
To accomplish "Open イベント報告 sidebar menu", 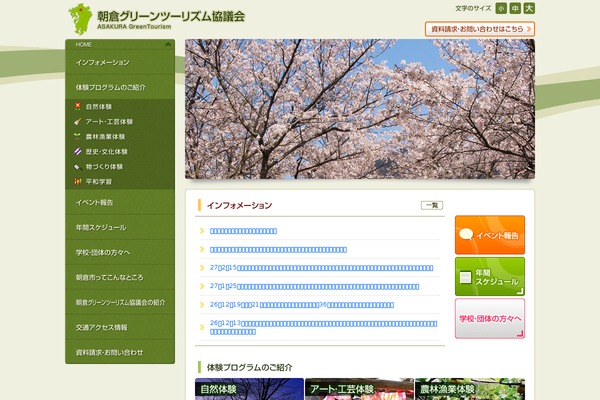I will [120, 202].
